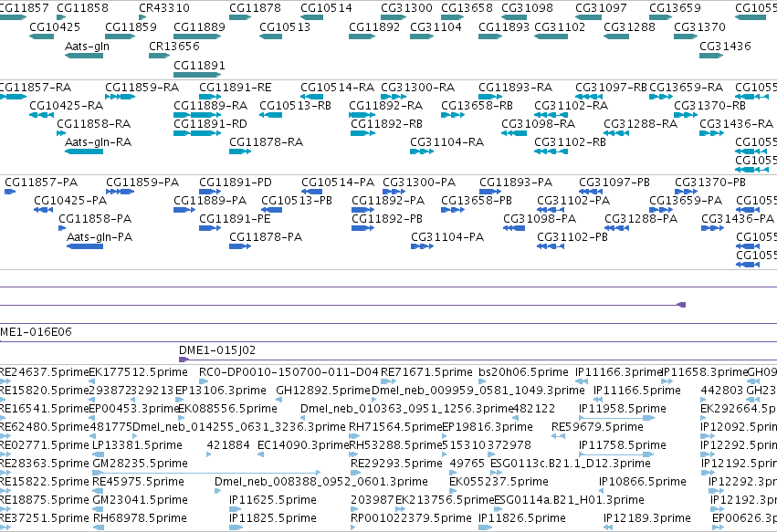Open the CG31436 gene feature
Image resolution: width=777 pixels, height=532 pixels.
(x=711, y=56)
